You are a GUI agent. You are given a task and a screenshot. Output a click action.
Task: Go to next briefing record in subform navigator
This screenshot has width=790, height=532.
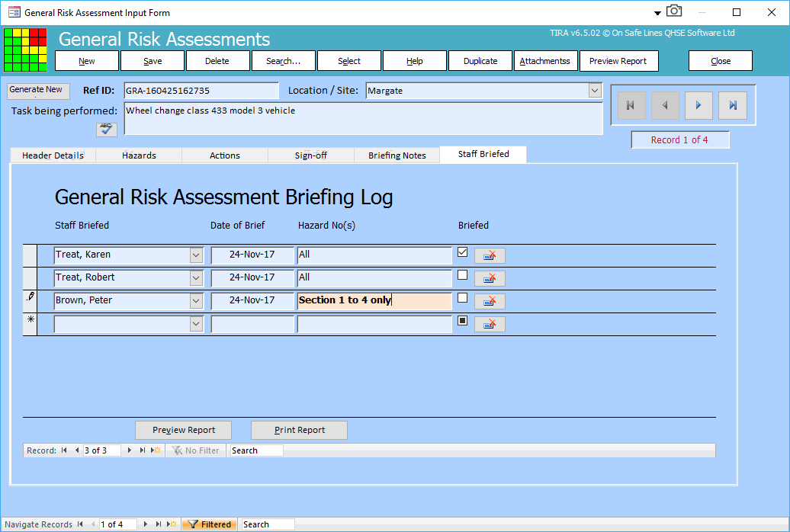[x=130, y=450]
